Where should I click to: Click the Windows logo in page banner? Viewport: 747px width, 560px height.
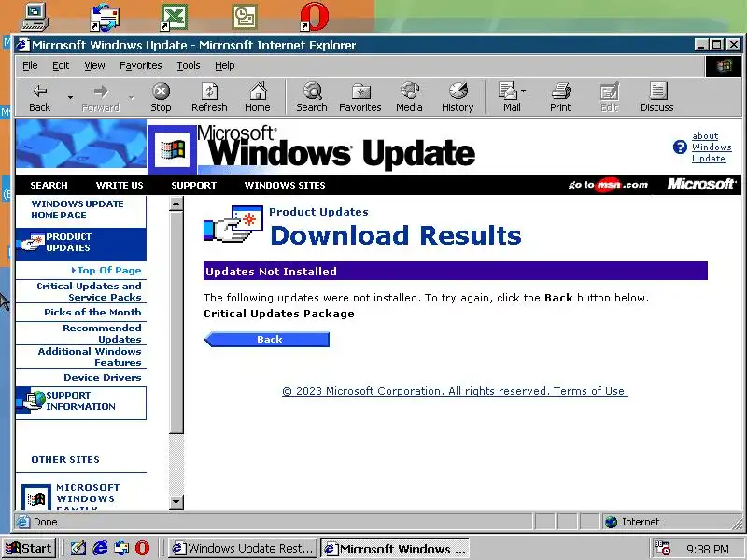click(x=173, y=149)
